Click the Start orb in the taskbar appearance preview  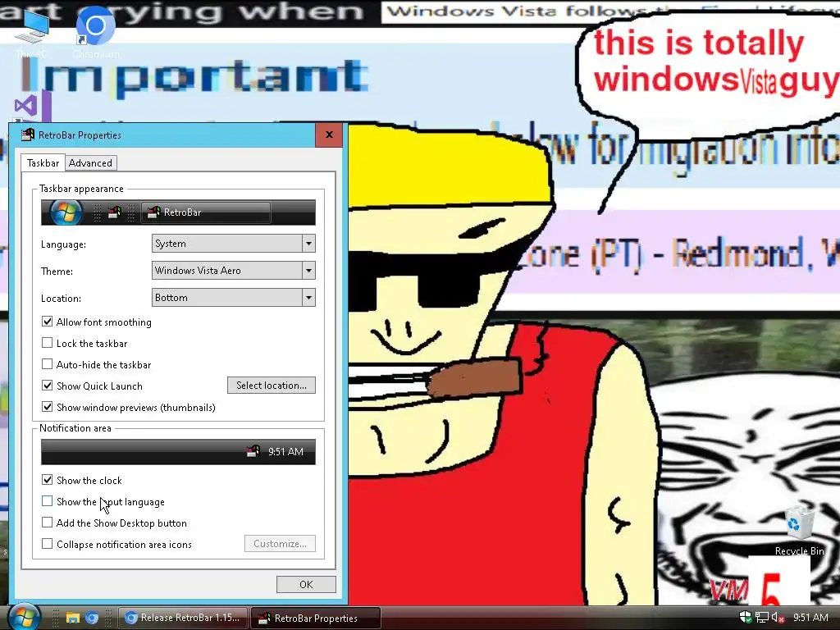click(x=66, y=212)
